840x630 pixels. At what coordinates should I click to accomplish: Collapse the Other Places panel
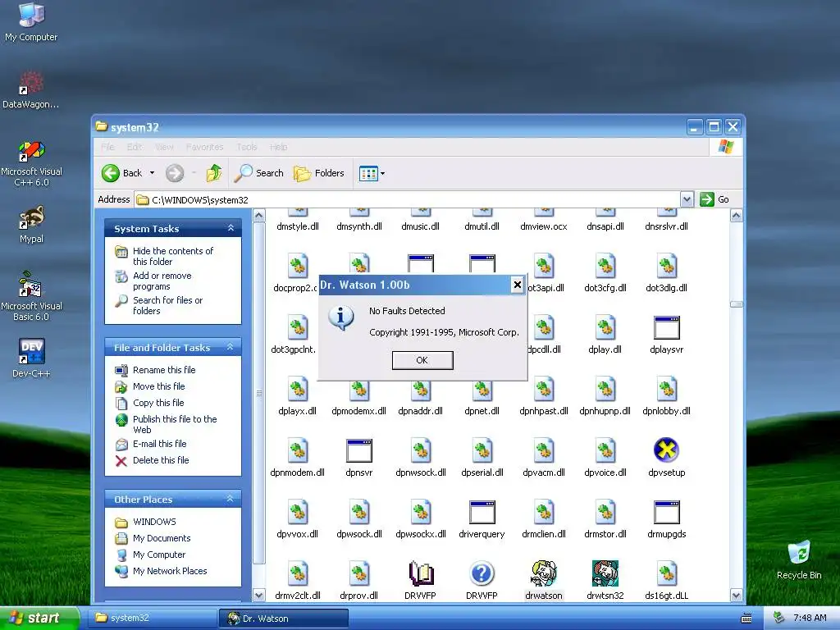click(x=231, y=498)
